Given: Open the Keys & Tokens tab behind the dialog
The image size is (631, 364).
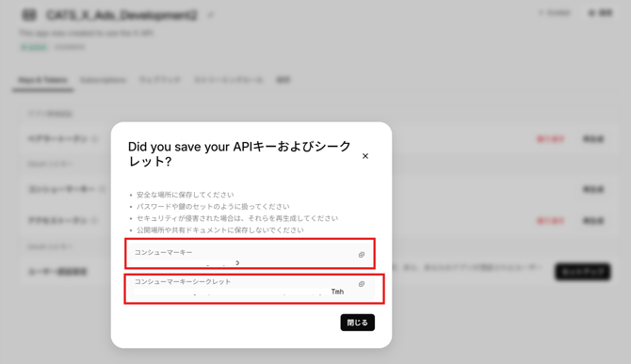Looking at the screenshot, I should tap(42, 80).
